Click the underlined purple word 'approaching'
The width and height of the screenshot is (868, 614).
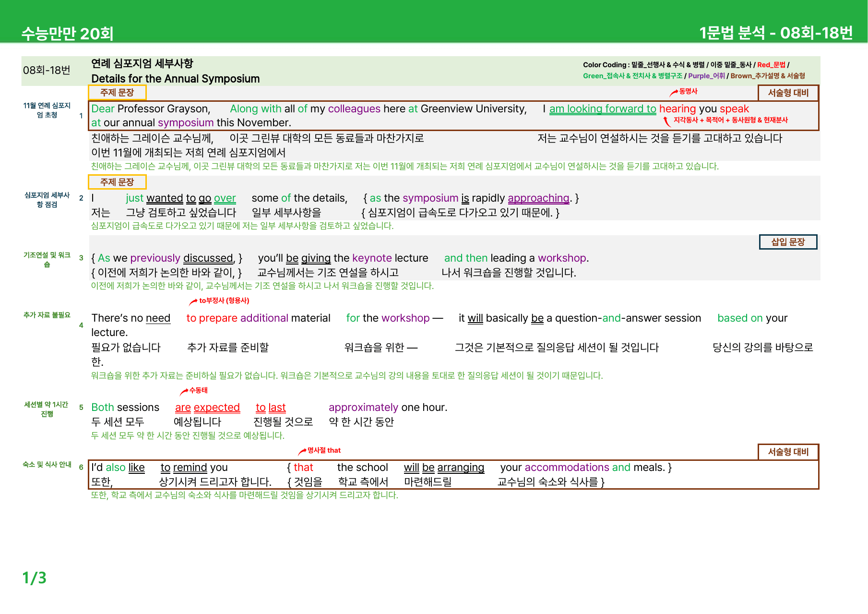click(538, 198)
